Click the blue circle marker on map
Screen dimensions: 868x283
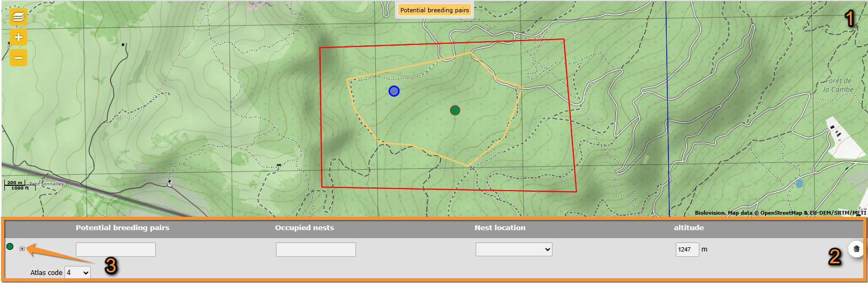[394, 91]
